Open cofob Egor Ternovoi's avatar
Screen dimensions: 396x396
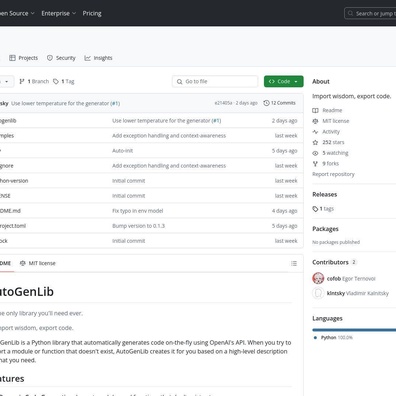click(318, 278)
